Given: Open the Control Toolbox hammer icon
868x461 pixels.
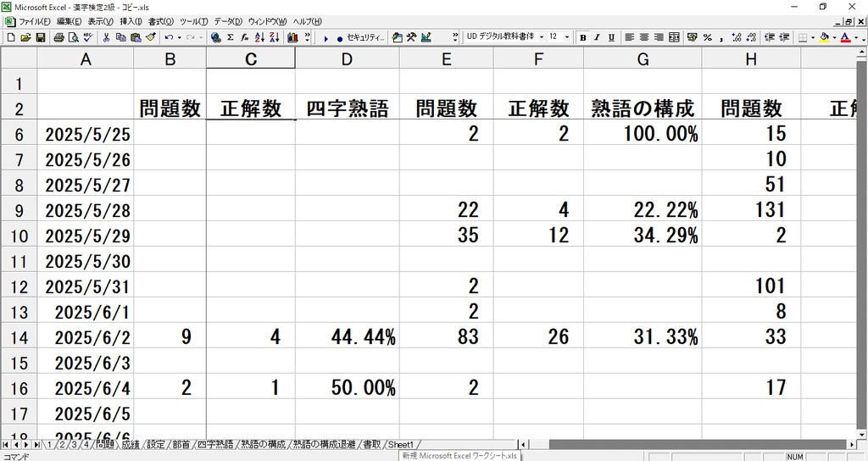Looking at the screenshot, I should 411,37.
